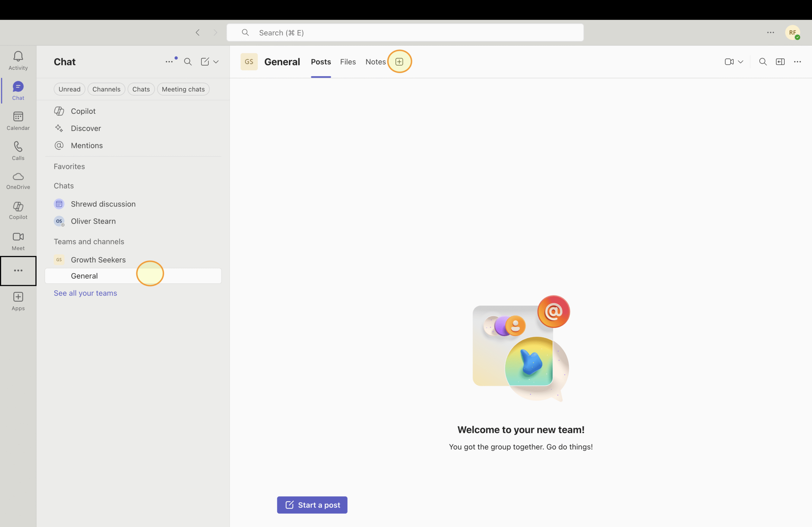Expand the meet now dropdown chevron
This screenshot has width=812, height=527.
tap(740, 62)
